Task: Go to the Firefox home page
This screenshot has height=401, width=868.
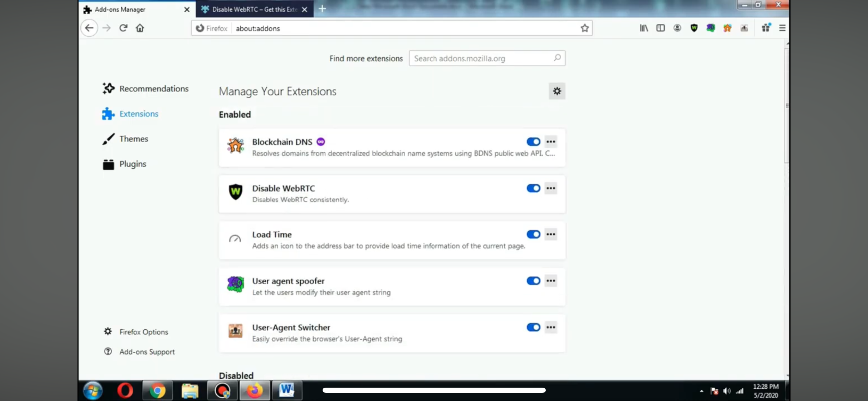Action: point(140,28)
